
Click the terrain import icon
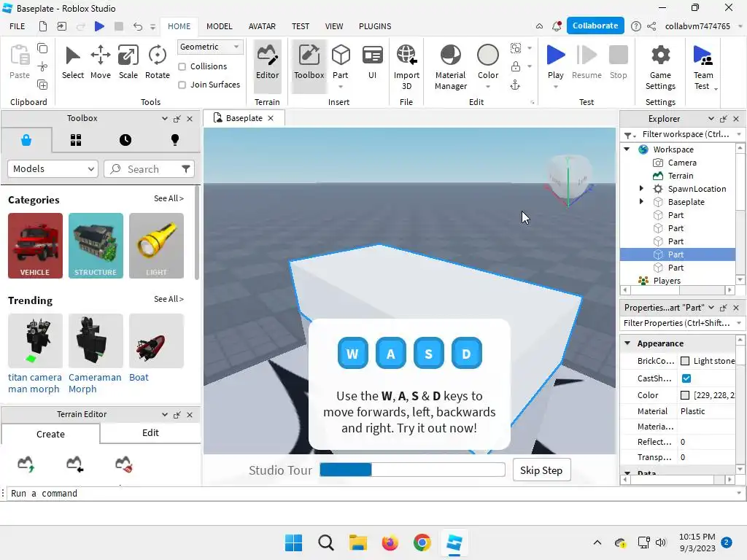click(x=74, y=464)
